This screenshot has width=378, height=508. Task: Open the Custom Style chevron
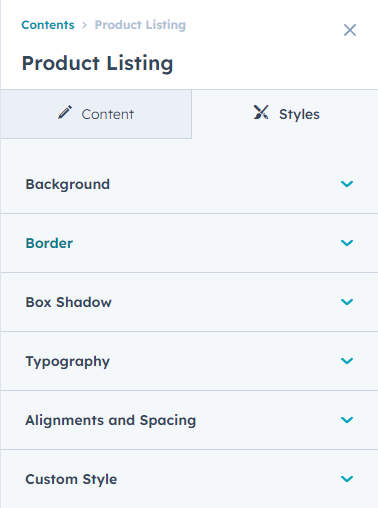(347, 479)
